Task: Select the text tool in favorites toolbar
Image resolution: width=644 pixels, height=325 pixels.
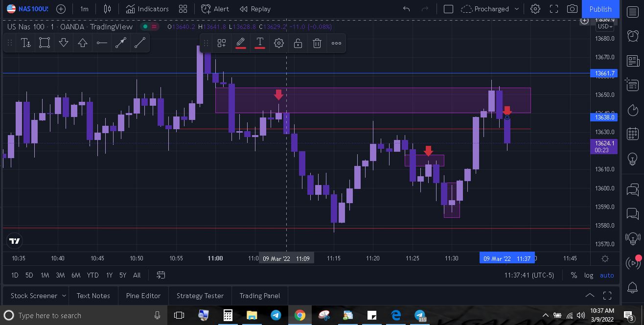Action: pyautogui.click(x=26, y=43)
